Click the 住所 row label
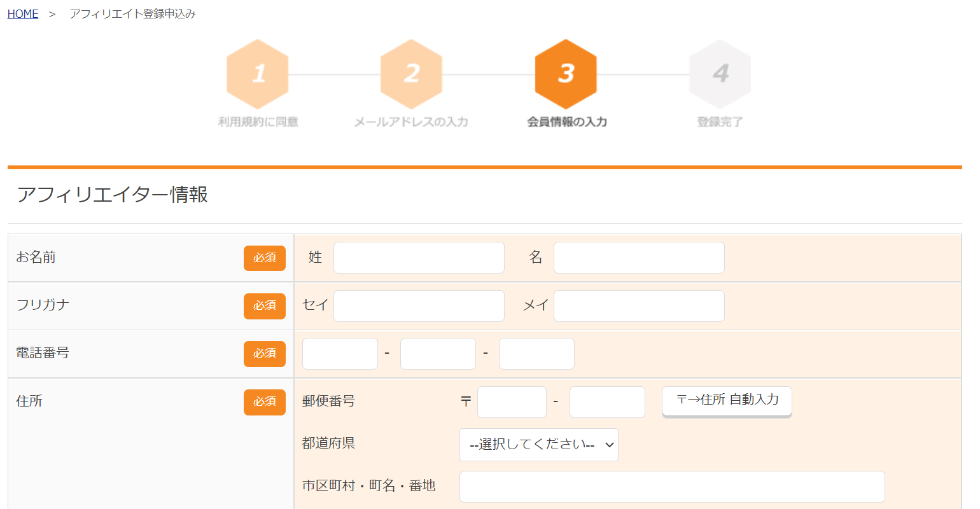Screen dimensions: 980x509 (x=29, y=401)
